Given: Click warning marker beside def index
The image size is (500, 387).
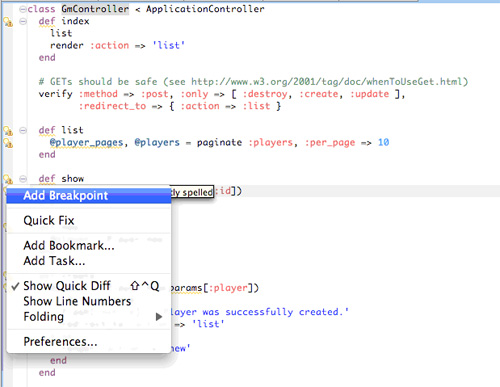Looking at the screenshot, I should (8, 22).
